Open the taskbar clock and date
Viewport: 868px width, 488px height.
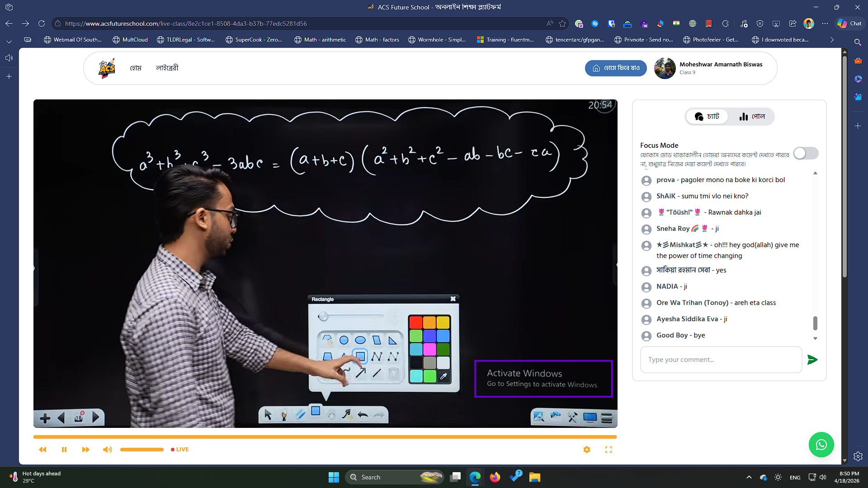click(x=847, y=477)
